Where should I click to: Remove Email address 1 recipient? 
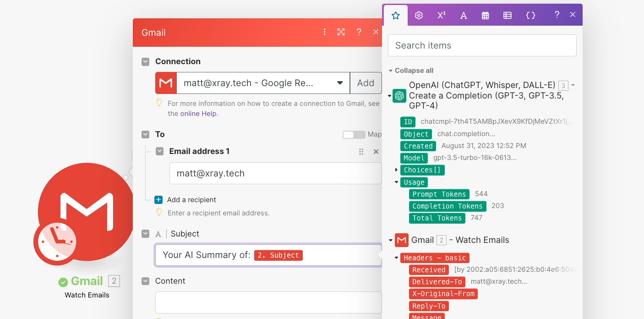(376, 152)
